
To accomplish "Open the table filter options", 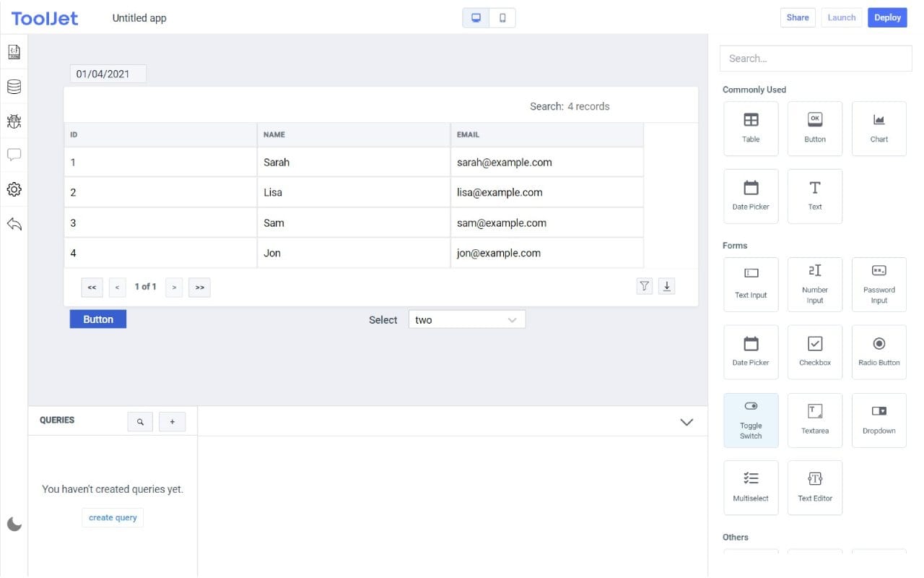I will [644, 285].
